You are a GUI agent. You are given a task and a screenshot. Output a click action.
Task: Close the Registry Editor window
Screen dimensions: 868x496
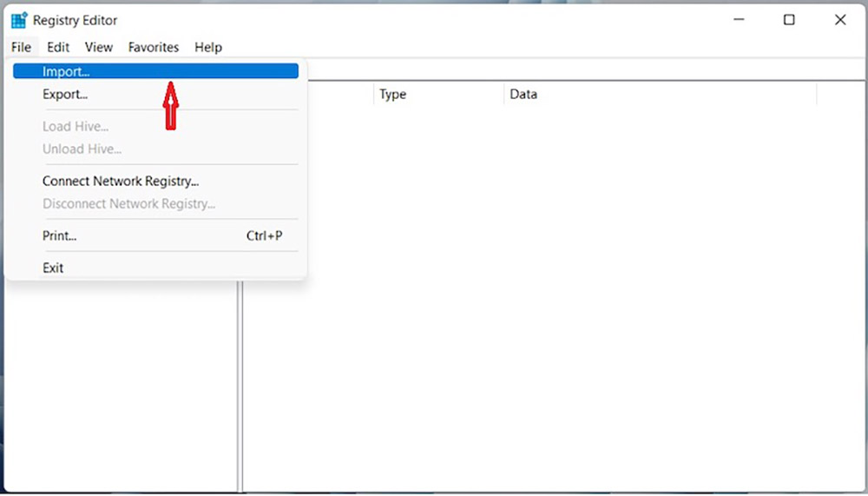pos(840,20)
